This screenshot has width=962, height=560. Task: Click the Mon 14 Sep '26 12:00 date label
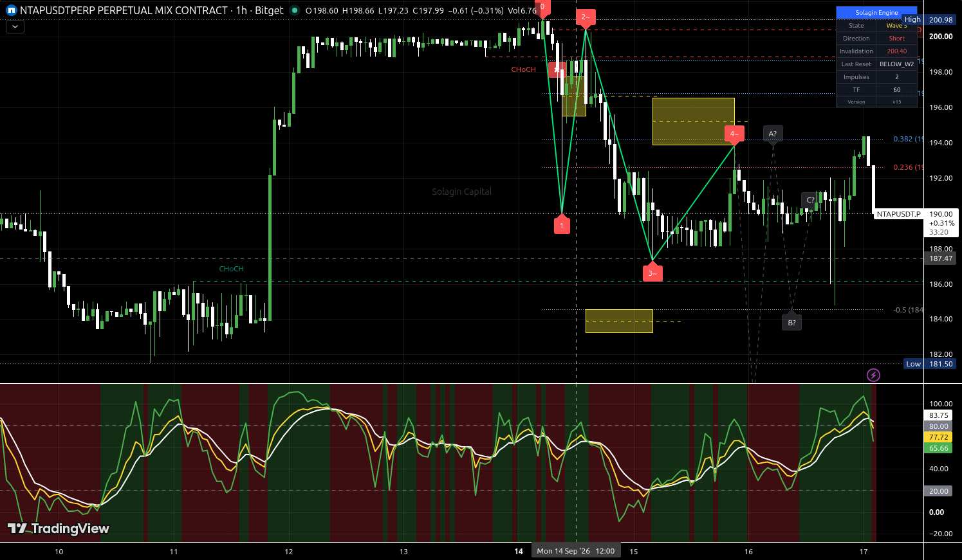tap(576, 551)
